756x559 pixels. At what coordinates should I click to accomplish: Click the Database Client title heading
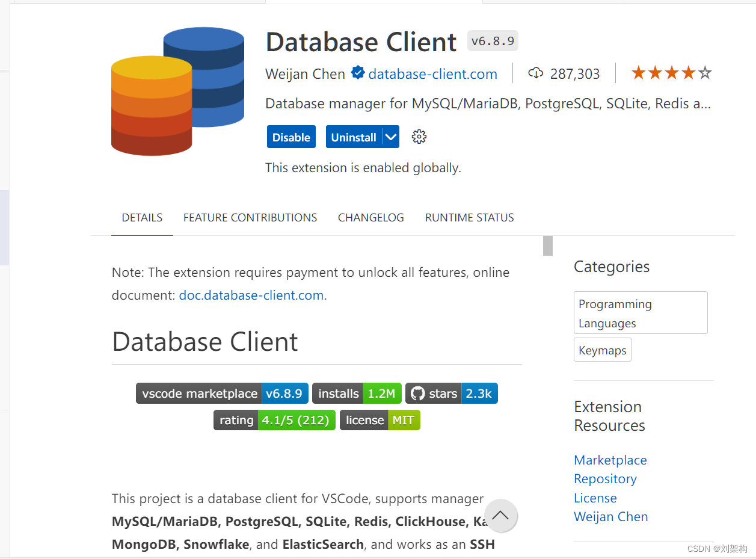point(361,42)
